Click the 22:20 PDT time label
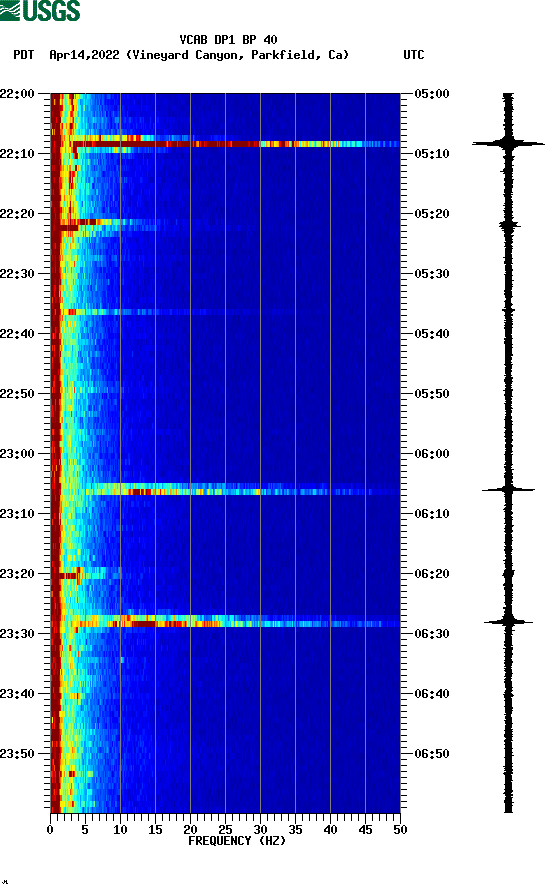 coord(17,214)
